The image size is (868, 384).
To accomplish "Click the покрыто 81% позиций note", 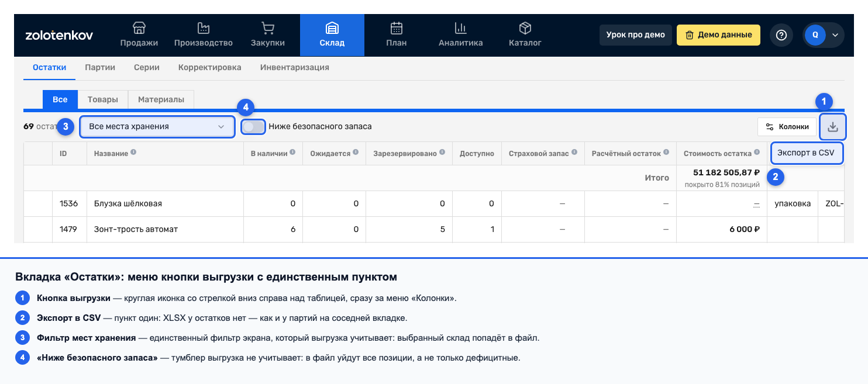I will 722,185.
